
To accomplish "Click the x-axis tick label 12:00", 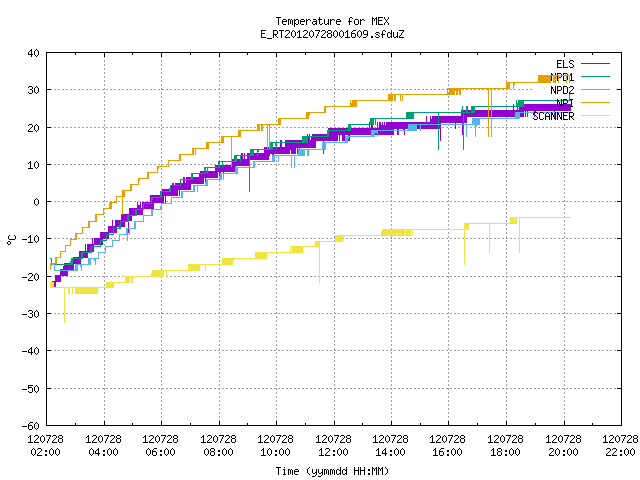I will pos(333,452).
